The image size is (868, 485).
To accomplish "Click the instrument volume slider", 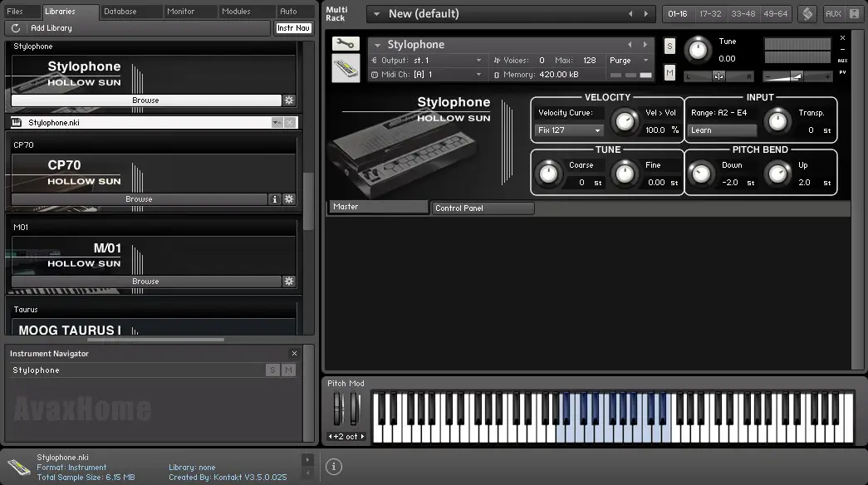I will pyautogui.click(x=797, y=77).
